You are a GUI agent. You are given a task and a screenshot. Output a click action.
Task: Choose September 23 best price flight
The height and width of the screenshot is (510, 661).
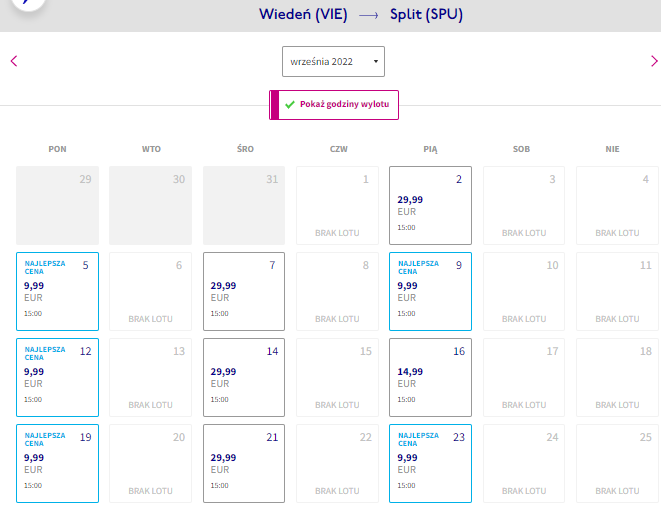coord(430,463)
